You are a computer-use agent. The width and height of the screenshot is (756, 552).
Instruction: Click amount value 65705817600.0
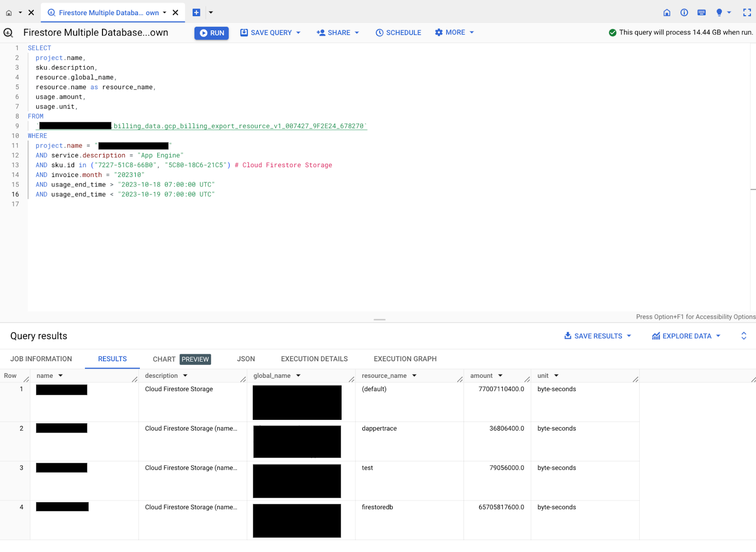pos(501,507)
